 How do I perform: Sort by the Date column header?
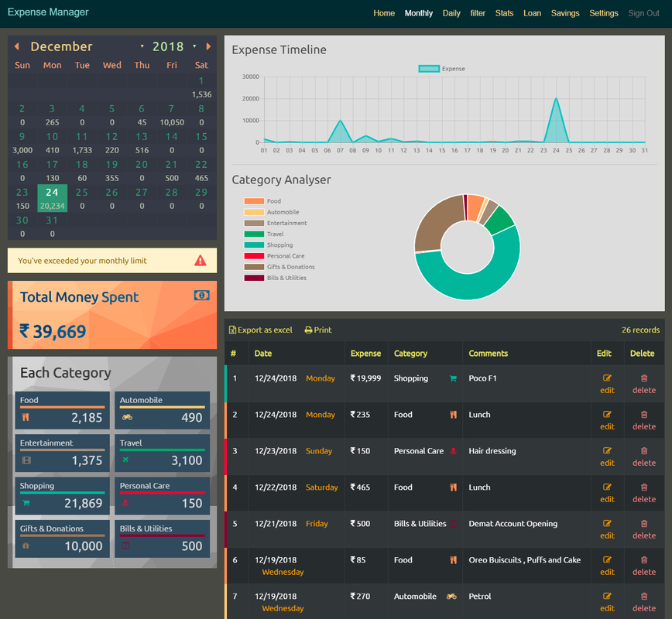[263, 354]
